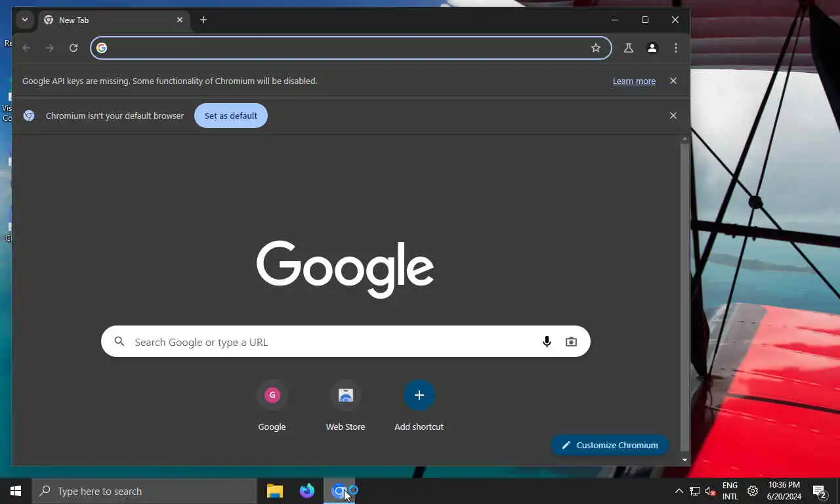This screenshot has width=840, height=504.
Task: Open the Google shortcut tile
Action: (272, 406)
